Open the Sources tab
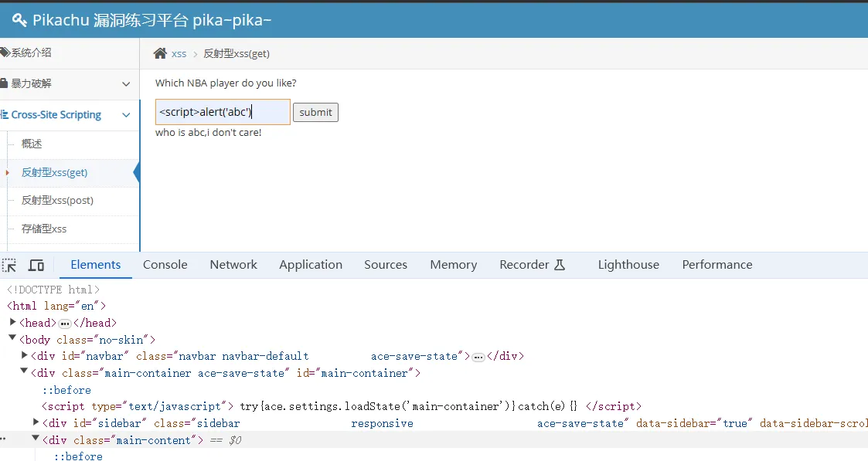The image size is (868, 461). pyautogui.click(x=385, y=265)
